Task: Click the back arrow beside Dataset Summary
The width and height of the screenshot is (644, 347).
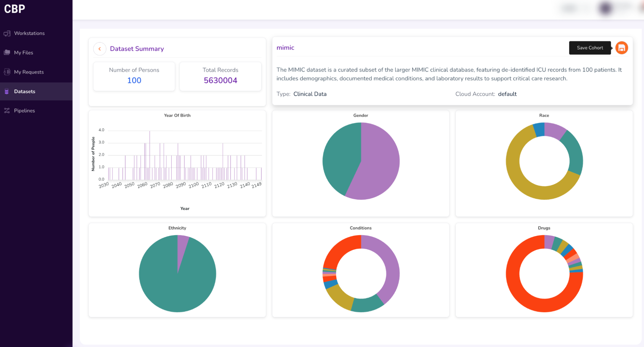Action: [x=100, y=49]
